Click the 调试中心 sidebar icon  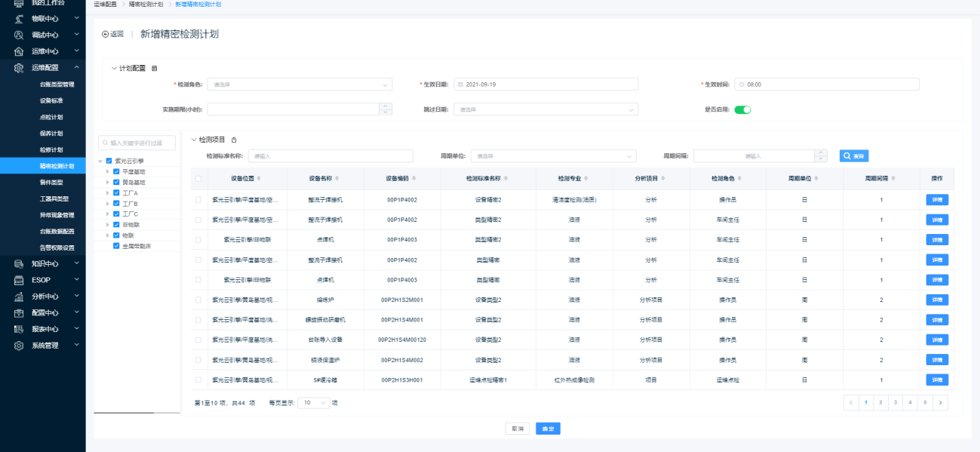tap(19, 35)
